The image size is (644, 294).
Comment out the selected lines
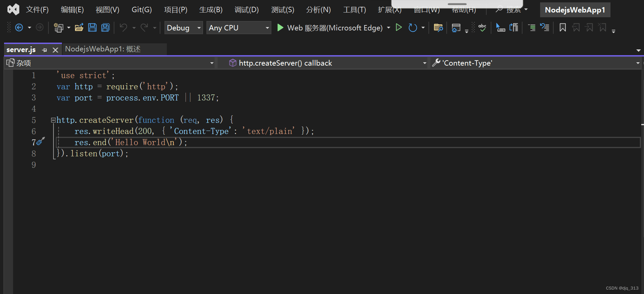[532, 28]
